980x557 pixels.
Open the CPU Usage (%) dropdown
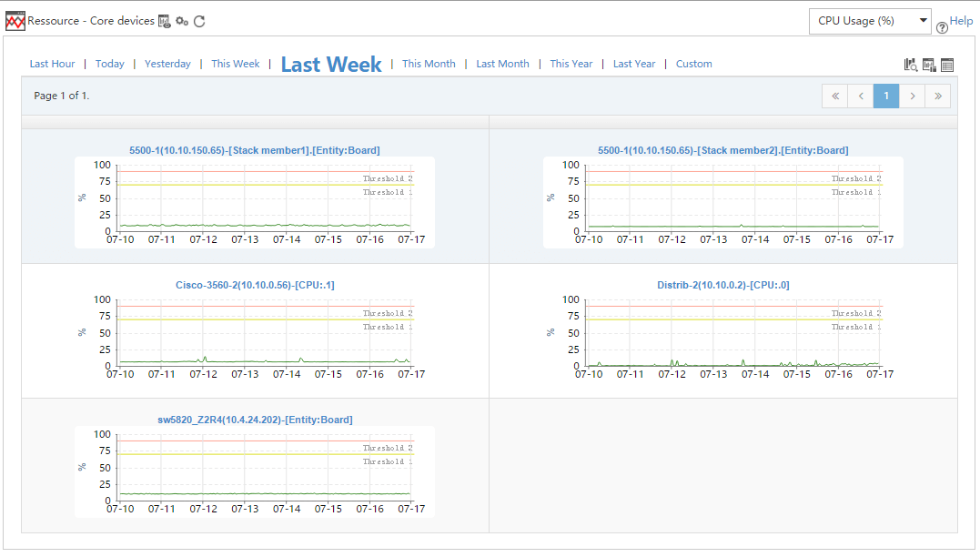(x=870, y=21)
